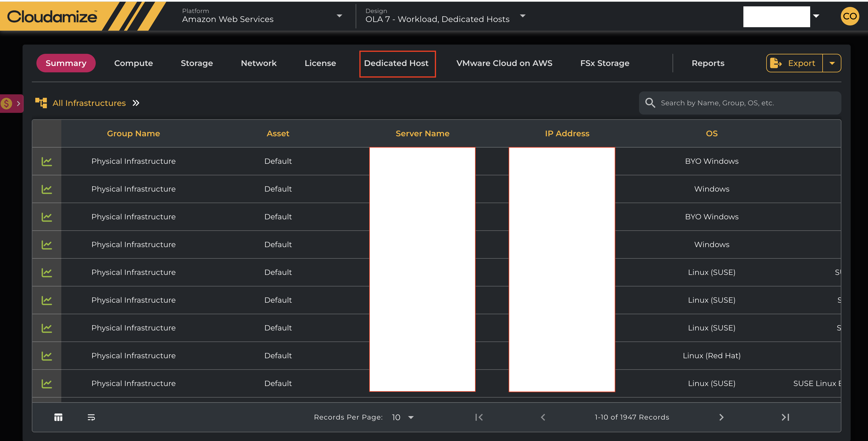Click the SUSE Linux E cell in last row
868x441 pixels.
[817, 383]
